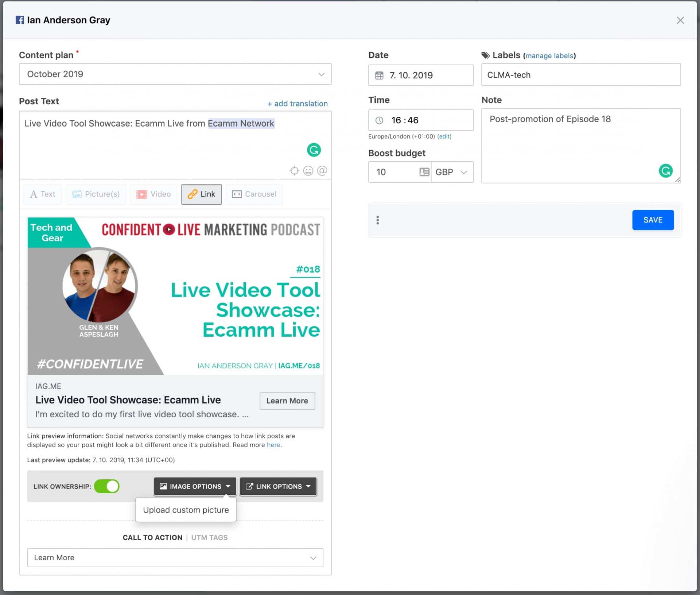Click the link formatting icon in post editor
The width and height of the screenshot is (700, 595).
tap(201, 194)
